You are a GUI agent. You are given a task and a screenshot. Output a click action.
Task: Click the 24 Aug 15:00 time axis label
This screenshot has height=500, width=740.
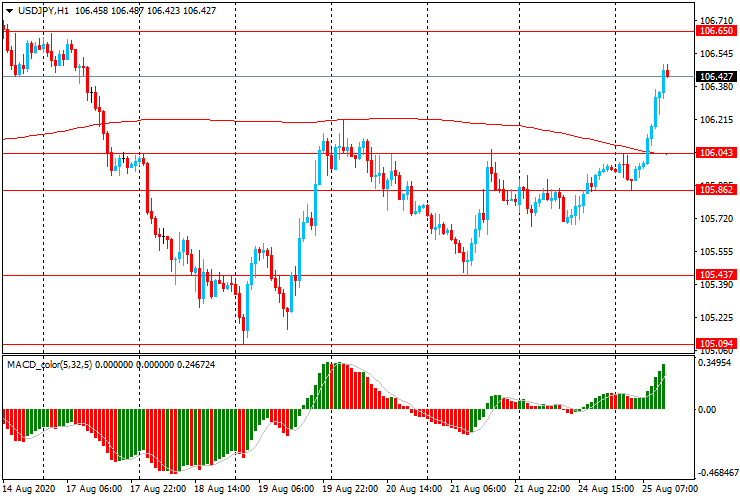(x=606, y=488)
